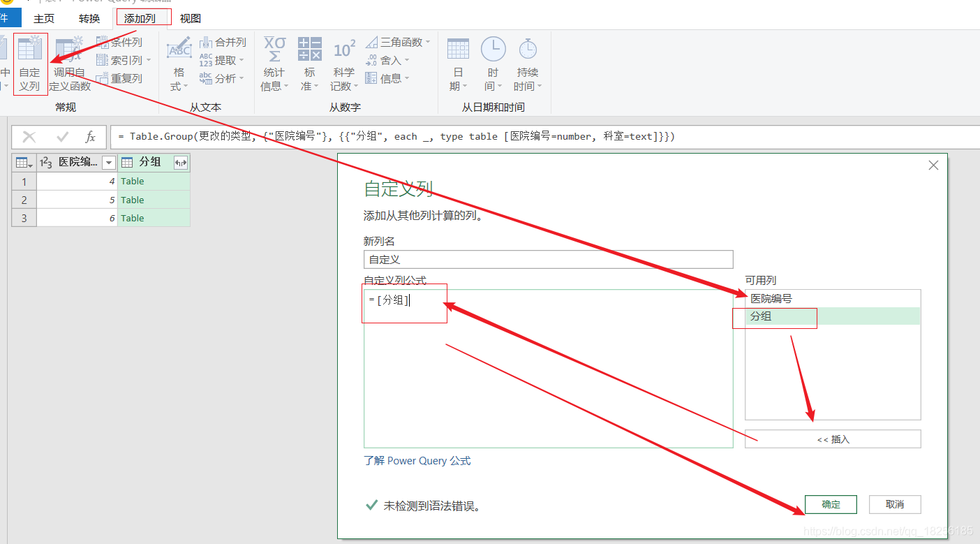The height and width of the screenshot is (544, 980).
Task: Open Extract (提取) dropdown
Action: (221, 61)
